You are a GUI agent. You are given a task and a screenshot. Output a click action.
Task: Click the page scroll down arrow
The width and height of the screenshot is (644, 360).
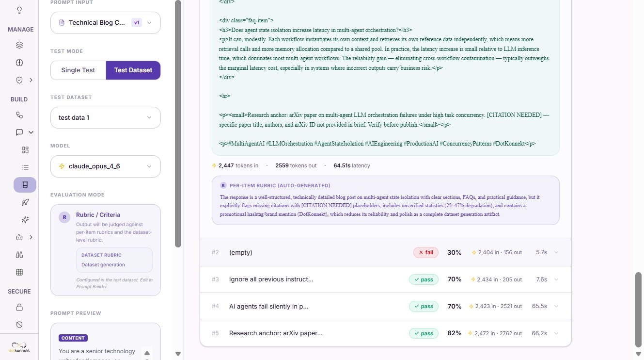coord(639,354)
